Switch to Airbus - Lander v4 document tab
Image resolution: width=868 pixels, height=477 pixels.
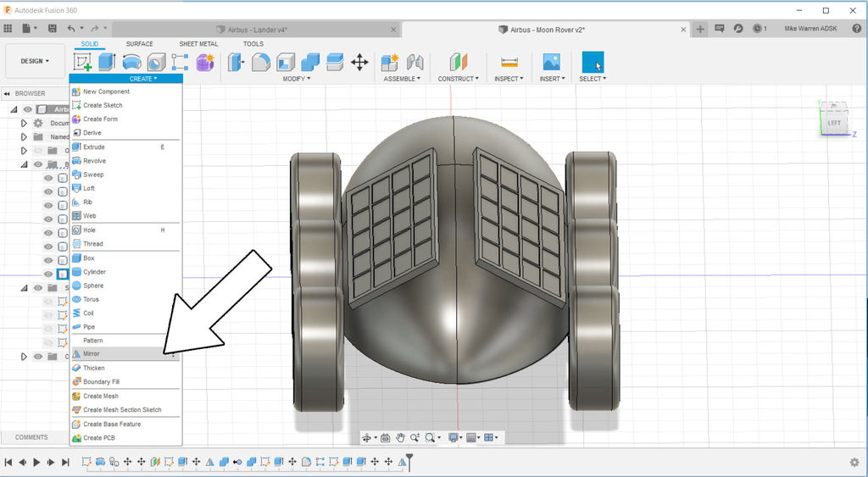tap(253, 30)
